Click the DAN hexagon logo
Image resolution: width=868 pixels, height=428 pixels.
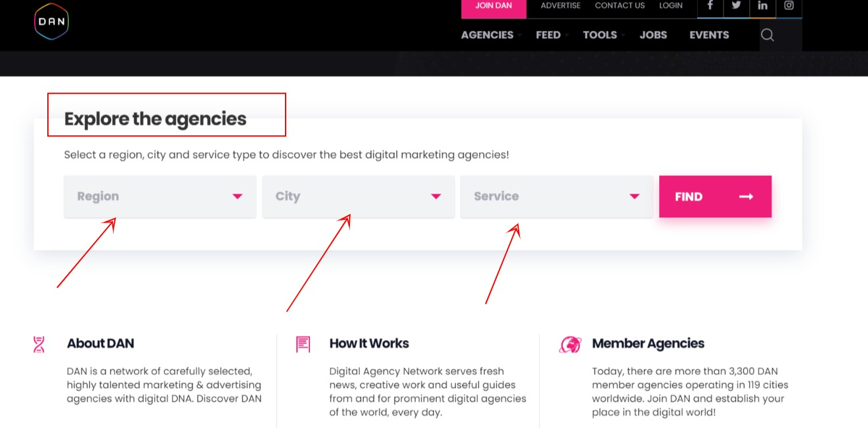coord(51,21)
